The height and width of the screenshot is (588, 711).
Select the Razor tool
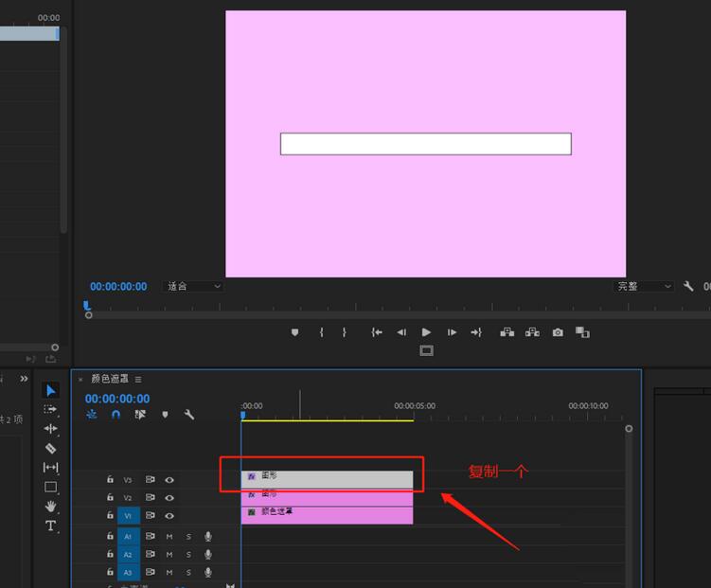[x=50, y=449]
